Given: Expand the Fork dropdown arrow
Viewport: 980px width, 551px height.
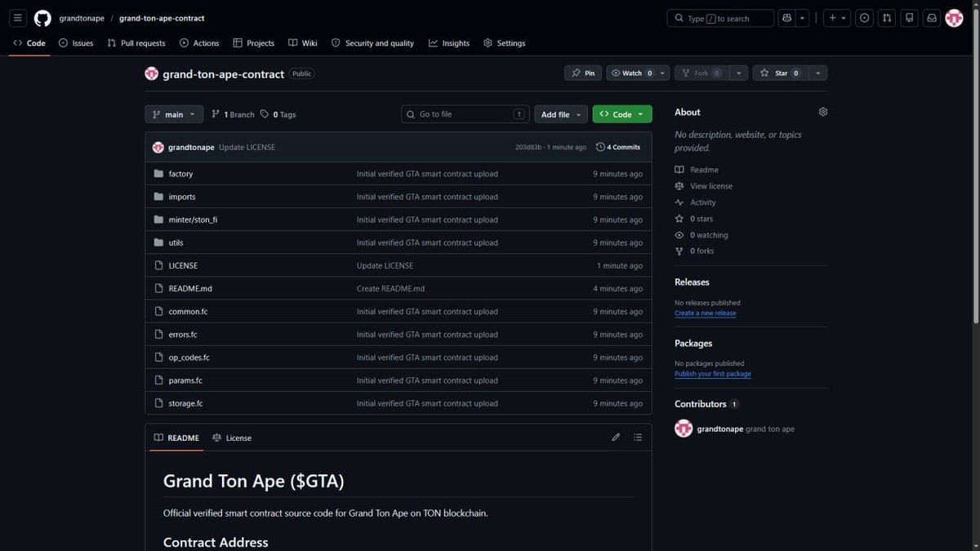Looking at the screenshot, I should click(x=738, y=73).
